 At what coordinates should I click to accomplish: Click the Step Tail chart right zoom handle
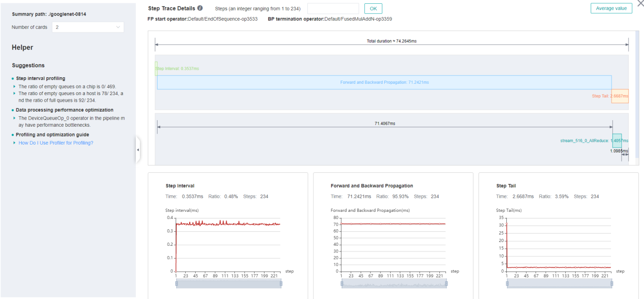point(612,283)
